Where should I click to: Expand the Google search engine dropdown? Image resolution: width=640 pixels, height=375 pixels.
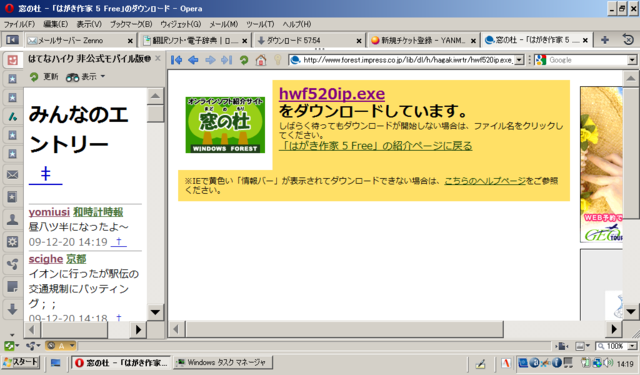632,60
